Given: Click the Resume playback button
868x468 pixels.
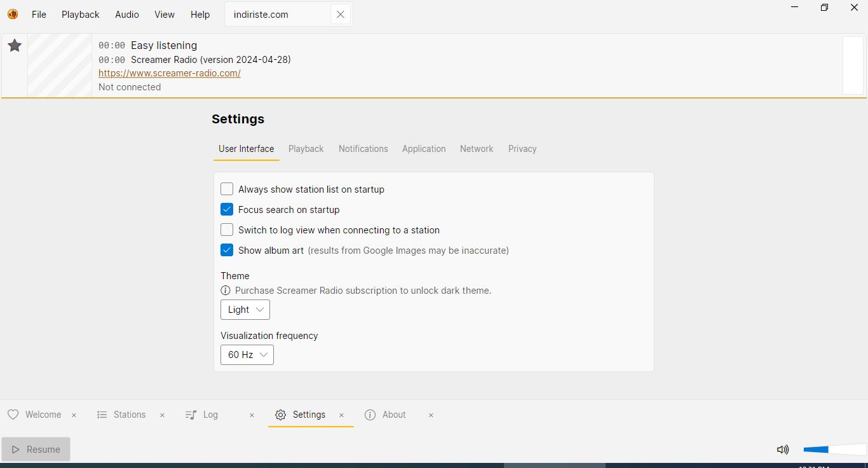Looking at the screenshot, I should pos(36,449).
